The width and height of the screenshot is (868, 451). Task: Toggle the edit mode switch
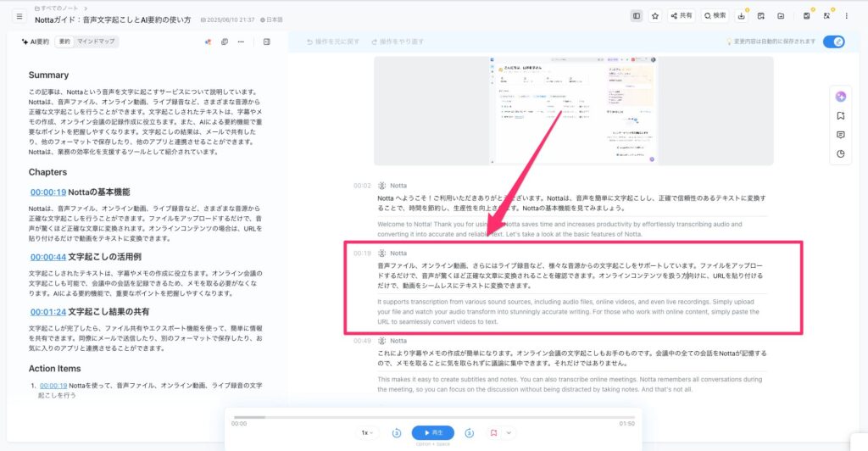pos(834,42)
